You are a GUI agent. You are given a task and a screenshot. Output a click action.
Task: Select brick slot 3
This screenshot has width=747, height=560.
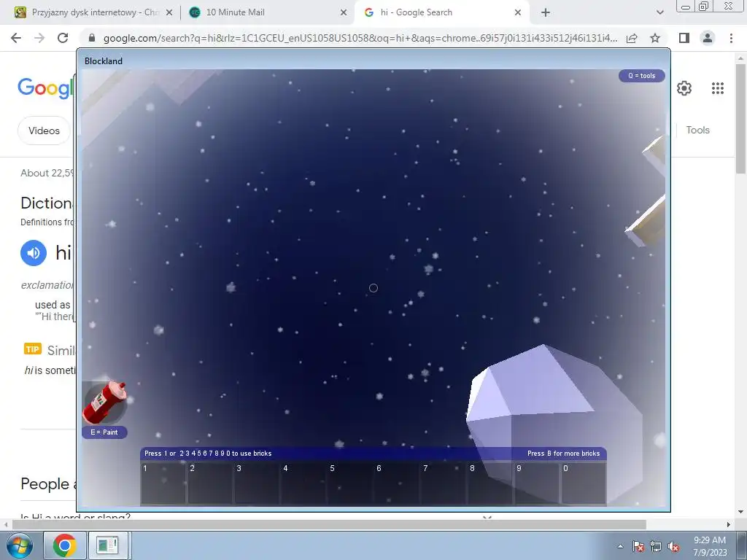point(256,483)
